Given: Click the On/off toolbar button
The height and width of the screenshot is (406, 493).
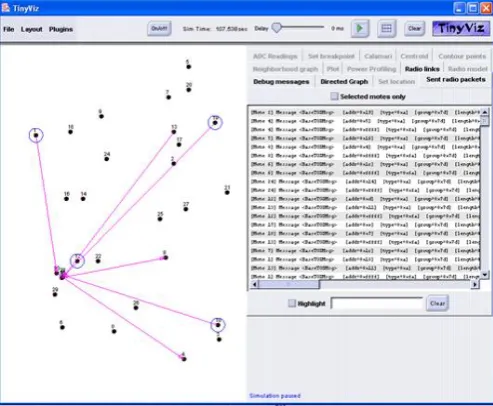Looking at the screenshot, I should (159, 29).
